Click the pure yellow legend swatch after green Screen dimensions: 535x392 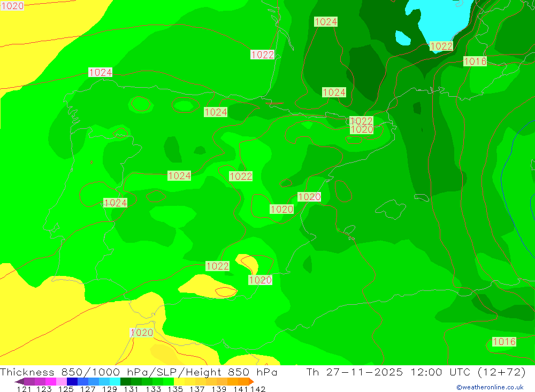pyautogui.click(x=179, y=381)
